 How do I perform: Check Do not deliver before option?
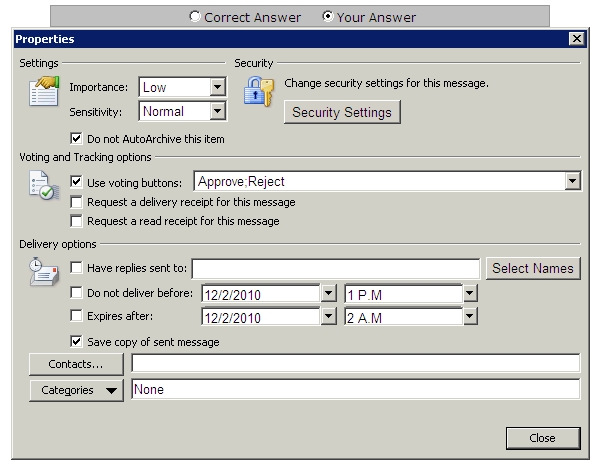pyautogui.click(x=76, y=293)
